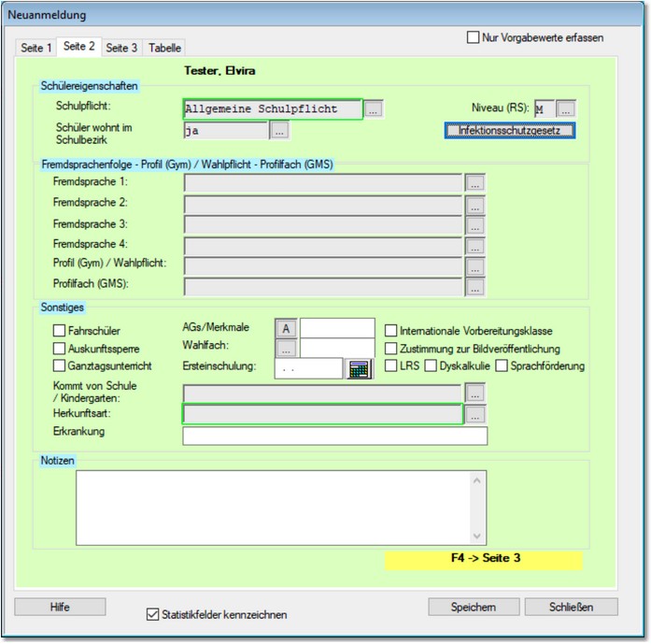The height and width of the screenshot is (644, 651).
Task: Open the Tabelle tab
Action: click(165, 48)
